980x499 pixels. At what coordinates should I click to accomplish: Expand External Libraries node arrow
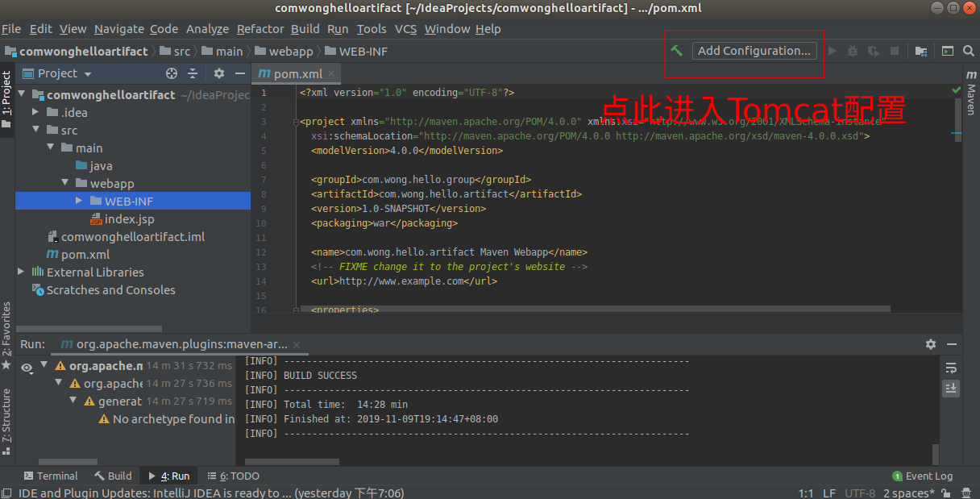(22, 272)
